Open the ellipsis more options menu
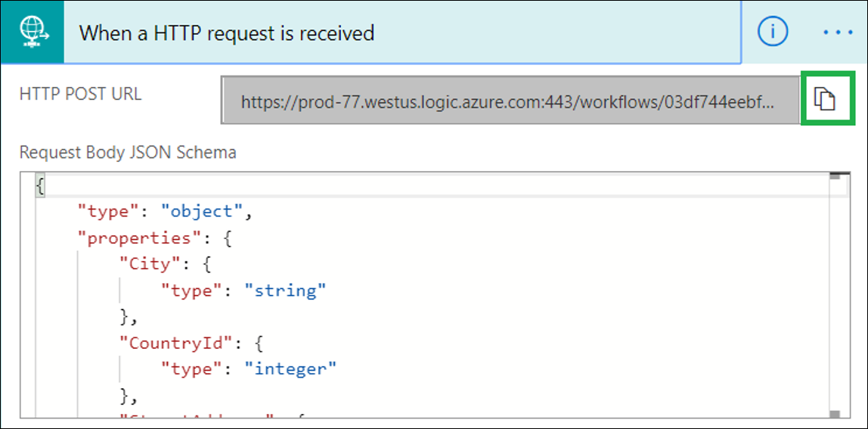 pyautogui.click(x=838, y=33)
